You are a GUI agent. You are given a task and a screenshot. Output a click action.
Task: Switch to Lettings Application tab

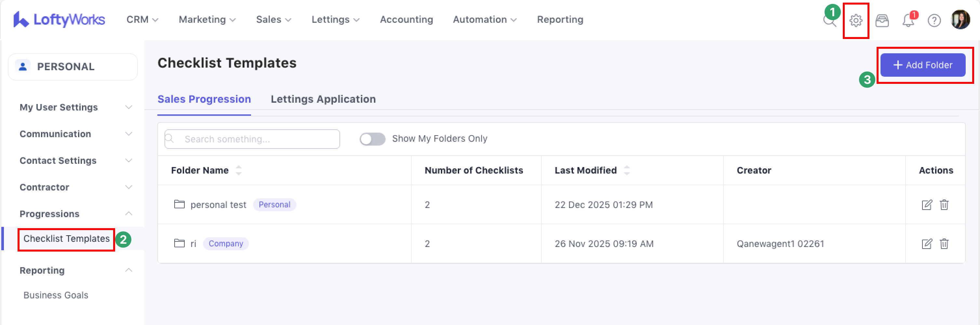323,99
